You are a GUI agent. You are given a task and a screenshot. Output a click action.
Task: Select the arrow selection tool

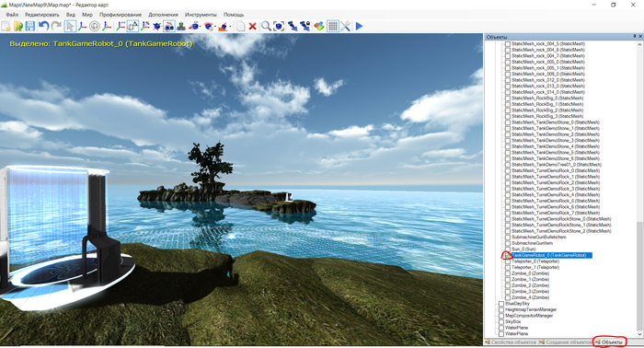point(70,27)
